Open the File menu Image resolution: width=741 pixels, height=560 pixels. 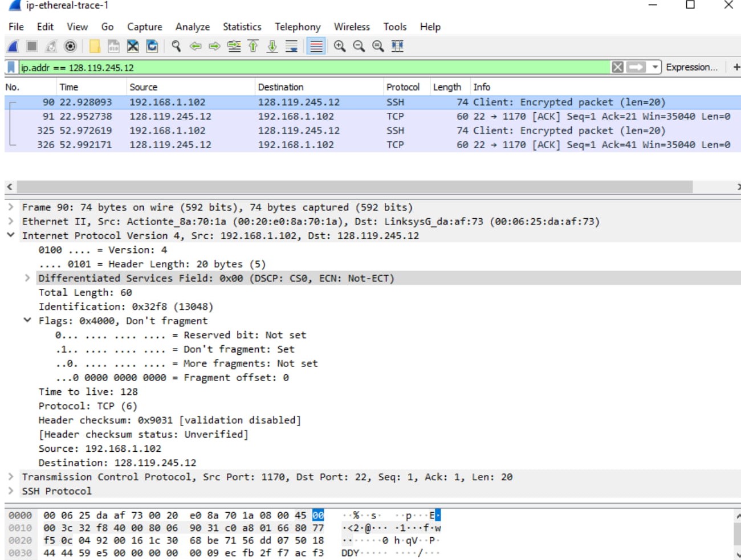[16, 27]
